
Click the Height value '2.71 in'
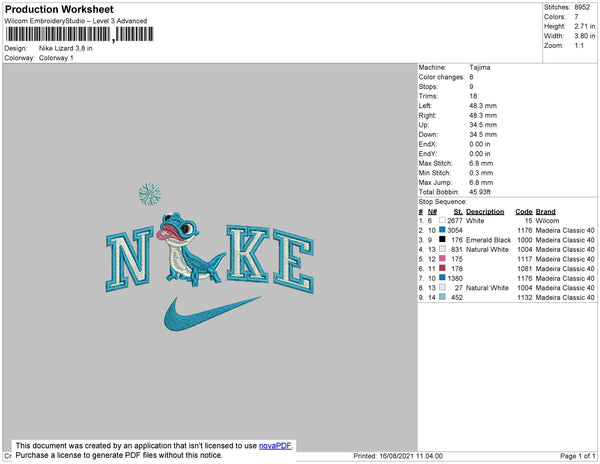tap(585, 26)
